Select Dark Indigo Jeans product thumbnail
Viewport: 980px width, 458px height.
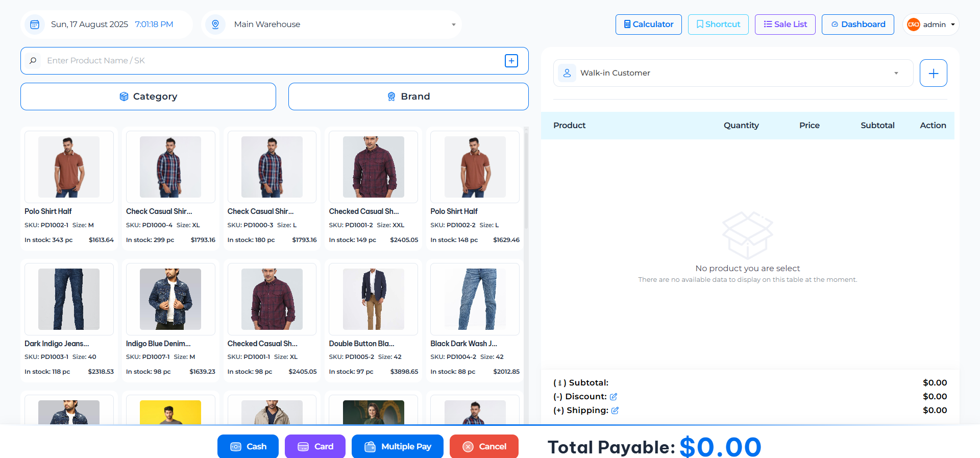(x=69, y=299)
